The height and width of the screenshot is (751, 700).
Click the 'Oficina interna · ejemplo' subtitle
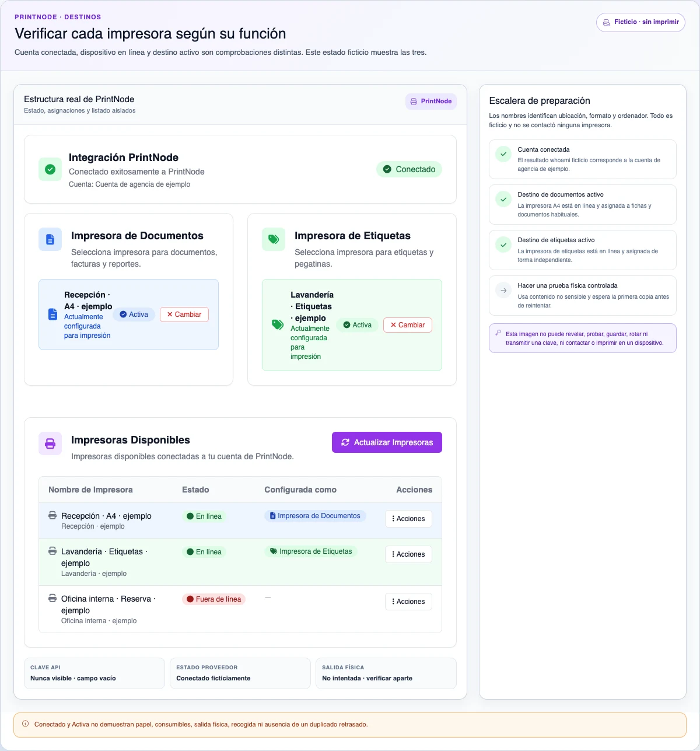pyautogui.click(x=99, y=621)
